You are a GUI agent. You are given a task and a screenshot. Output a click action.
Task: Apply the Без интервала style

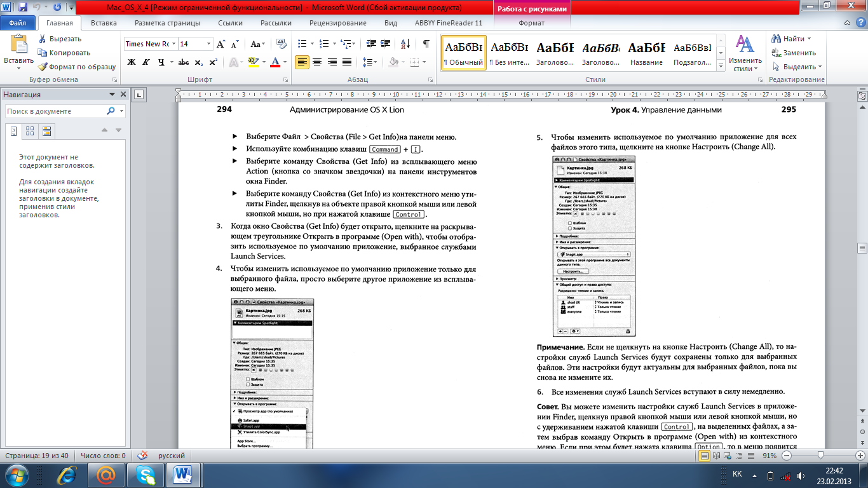(510, 53)
